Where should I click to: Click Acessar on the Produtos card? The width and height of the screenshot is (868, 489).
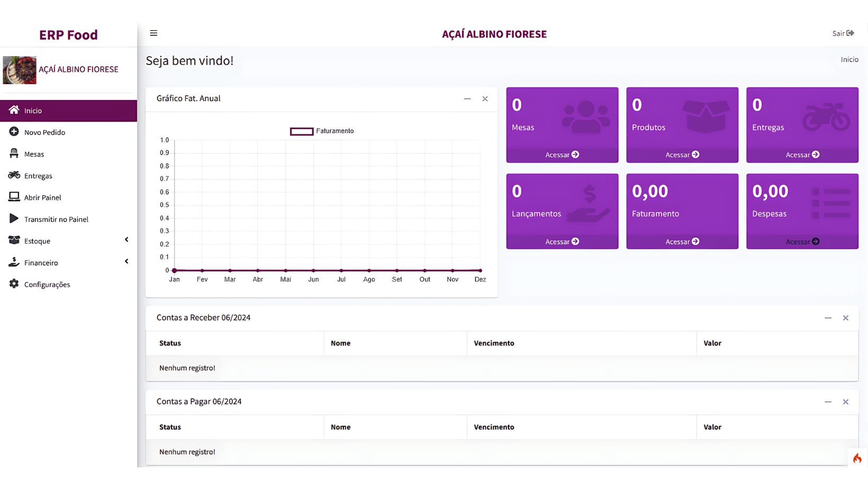tap(682, 155)
